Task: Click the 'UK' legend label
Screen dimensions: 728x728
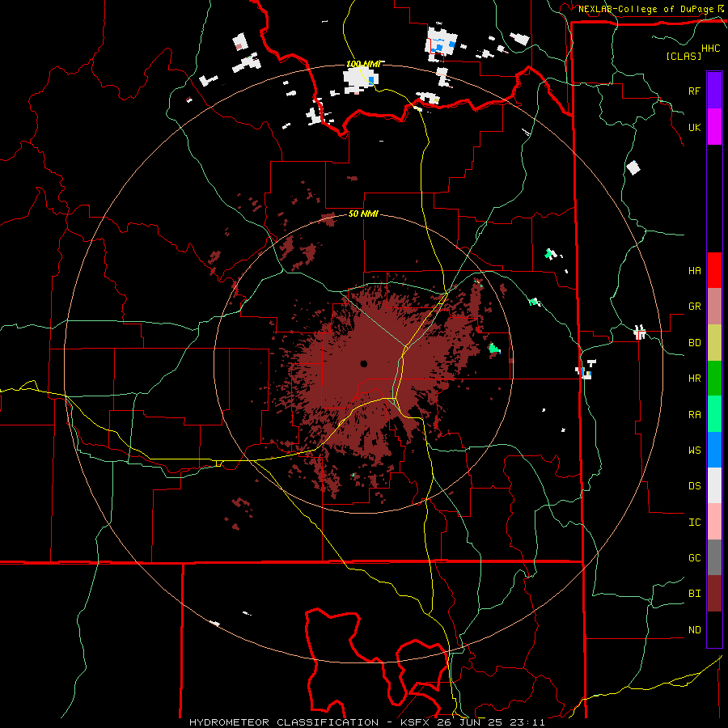Action: click(x=695, y=128)
